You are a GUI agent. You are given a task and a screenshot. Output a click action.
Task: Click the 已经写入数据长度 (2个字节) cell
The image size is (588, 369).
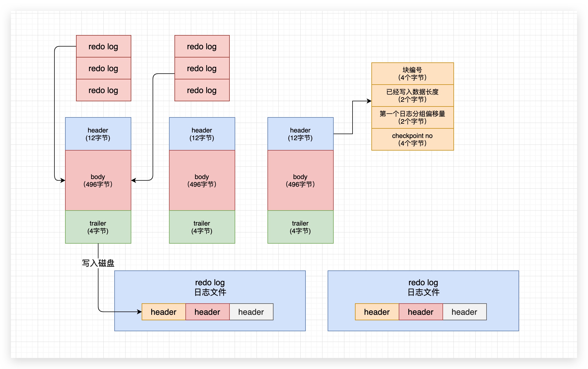[412, 96]
